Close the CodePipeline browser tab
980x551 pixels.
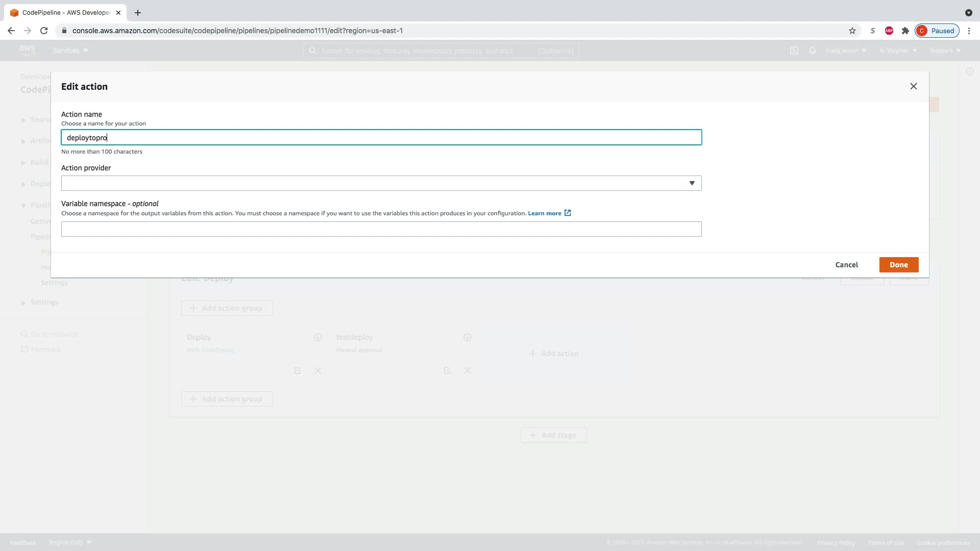pyautogui.click(x=118, y=13)
